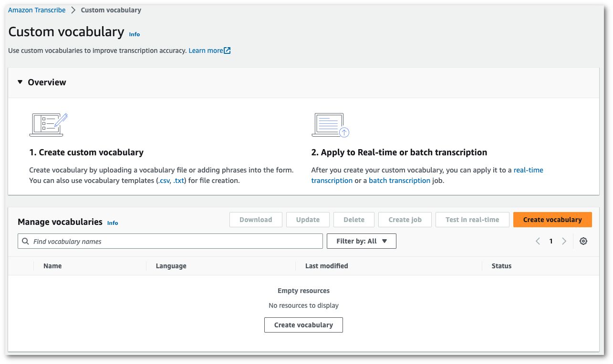Select page number 1 in pagination
Screen dimensions: 613x364
click(x=551, y=241)
